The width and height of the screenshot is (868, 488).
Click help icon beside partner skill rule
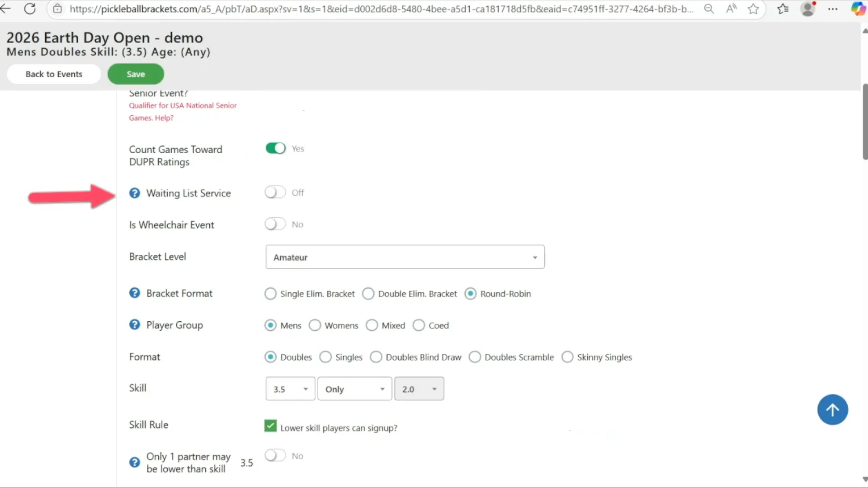tap(134, 462)
